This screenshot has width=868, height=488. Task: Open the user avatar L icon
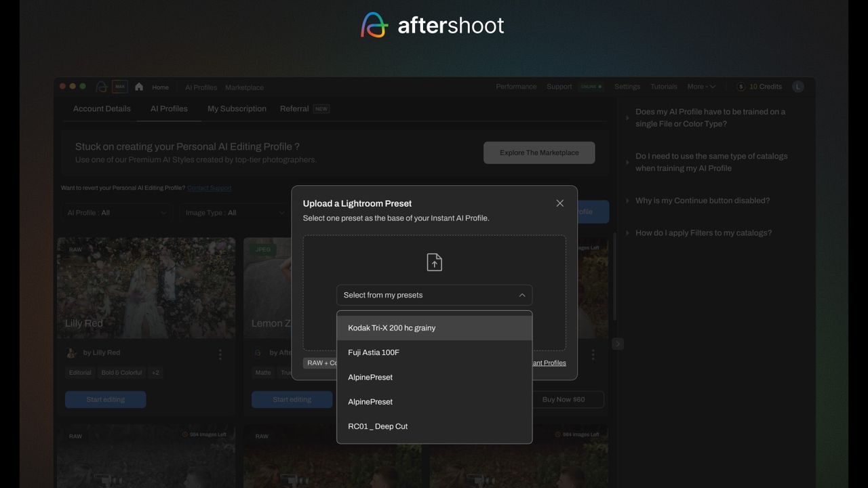(x=798, y=87)
